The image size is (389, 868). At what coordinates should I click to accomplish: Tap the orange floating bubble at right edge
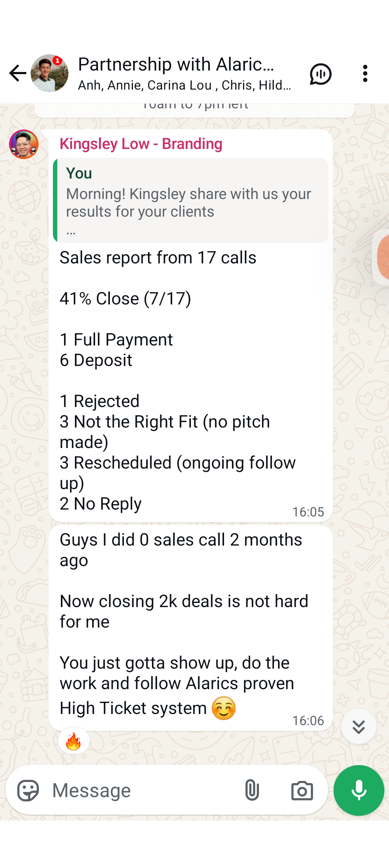point(383,257)
